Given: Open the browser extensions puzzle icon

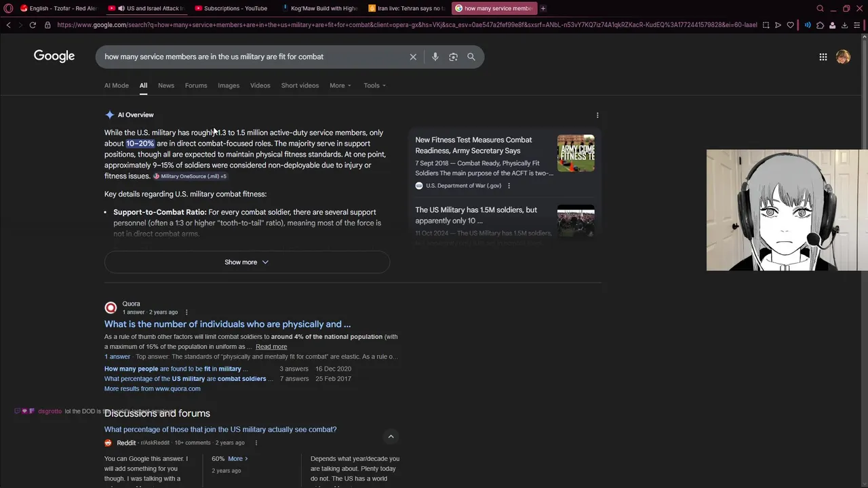Looking at the screenshot, I should point(820,25).
